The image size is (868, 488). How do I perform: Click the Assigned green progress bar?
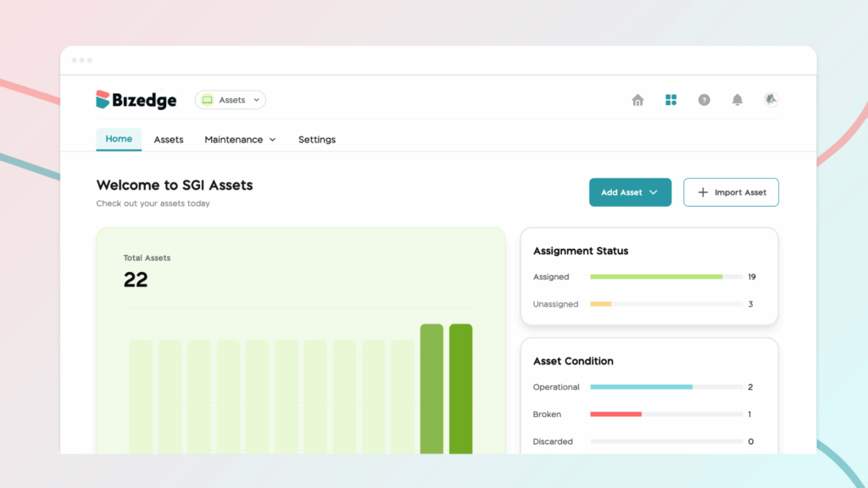pyautogui.click(x=656, y=277)
